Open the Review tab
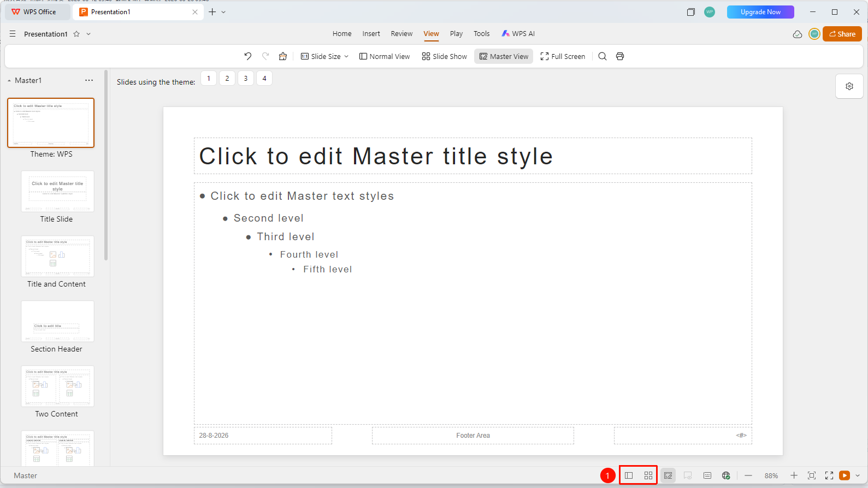Viewport: 868px width, 488px height. pos(401,34)
